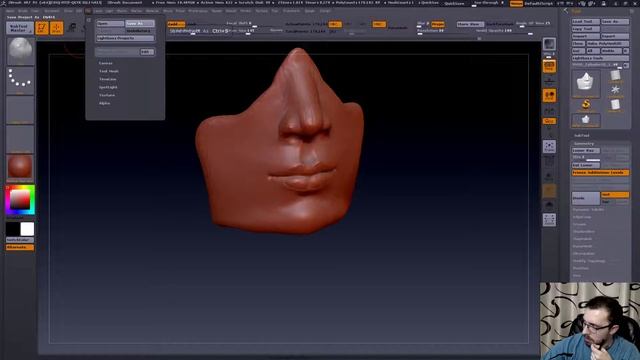Click Load Tool in Tool panel
The height and width of the screenshot is (360, 640).
pyautogui.click(x=585, y=21)
